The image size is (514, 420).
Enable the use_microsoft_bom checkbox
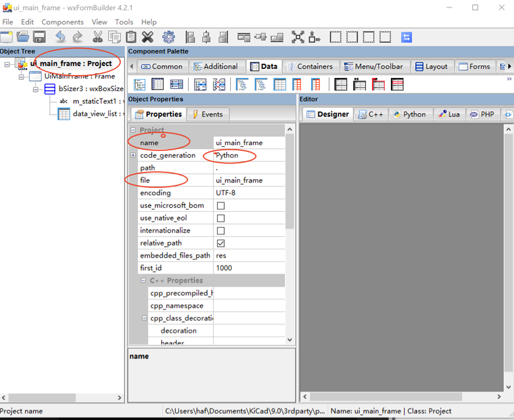tap(221, 206)
